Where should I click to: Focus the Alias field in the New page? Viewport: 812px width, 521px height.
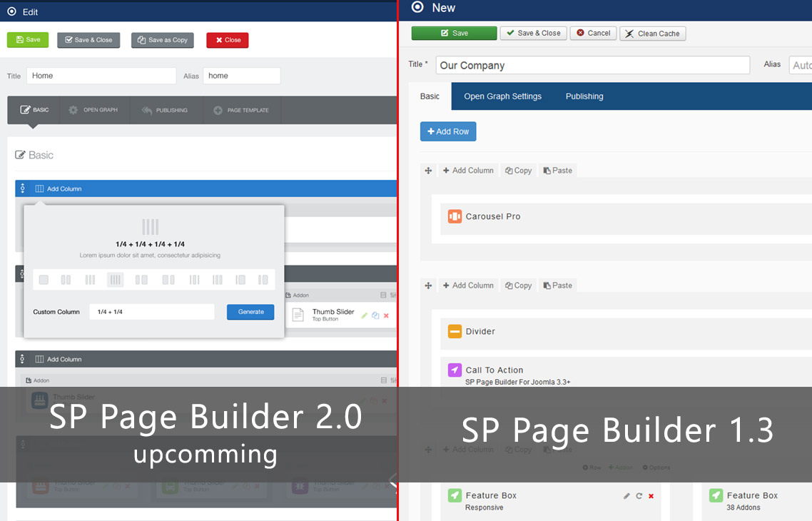[x=800, y=65]
